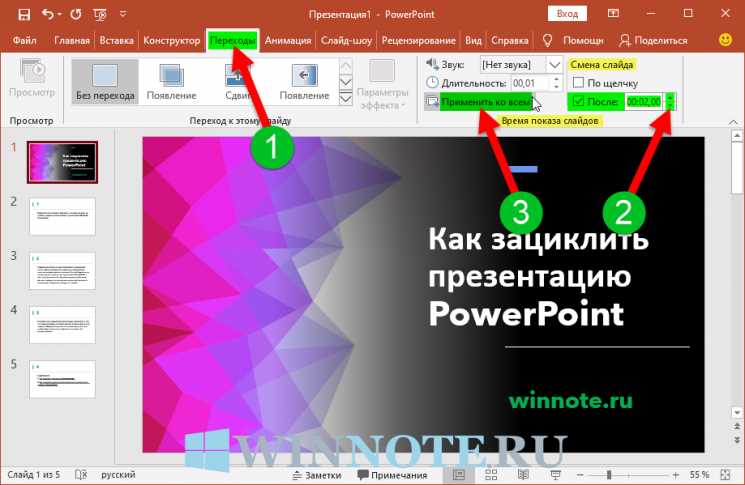745x485 pixels.
Task: Click the Undo arrow icon
Action: tap(48, 14)
